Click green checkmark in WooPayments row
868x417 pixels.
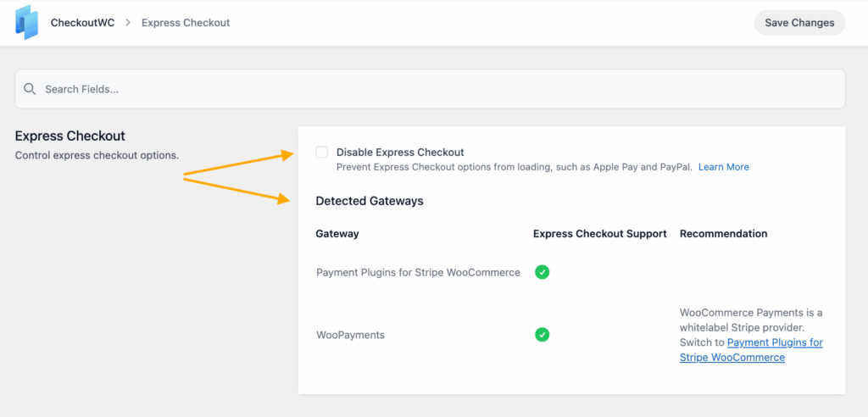[542, 335]
